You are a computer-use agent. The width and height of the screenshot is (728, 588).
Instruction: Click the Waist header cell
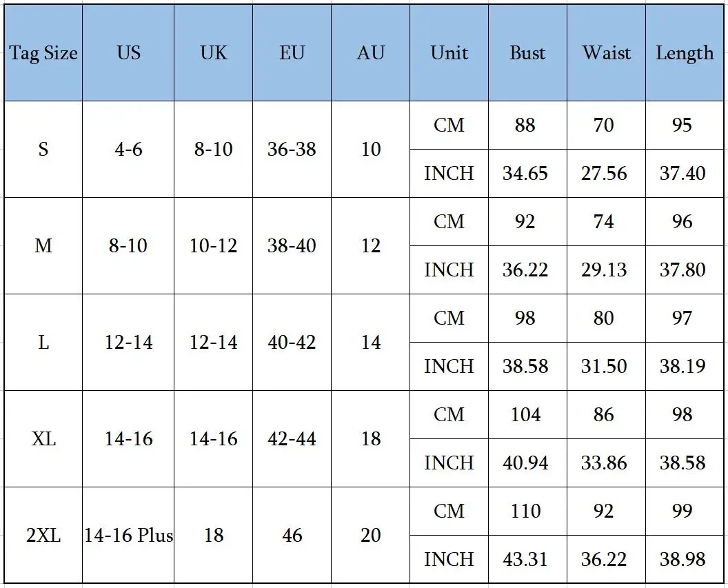coord(606,52)
